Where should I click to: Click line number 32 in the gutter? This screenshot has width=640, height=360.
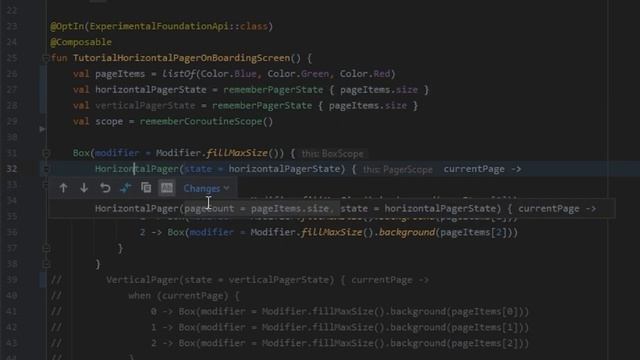[x=12, y=169]
